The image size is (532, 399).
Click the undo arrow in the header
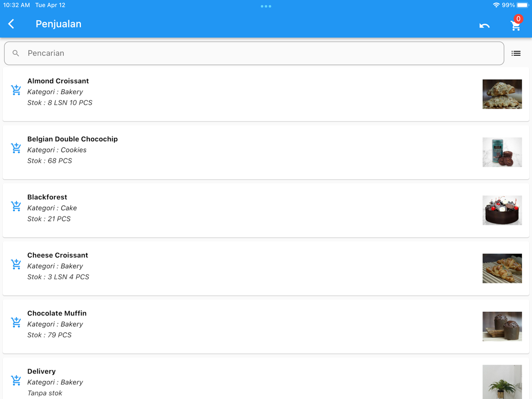tap(484, 26)
